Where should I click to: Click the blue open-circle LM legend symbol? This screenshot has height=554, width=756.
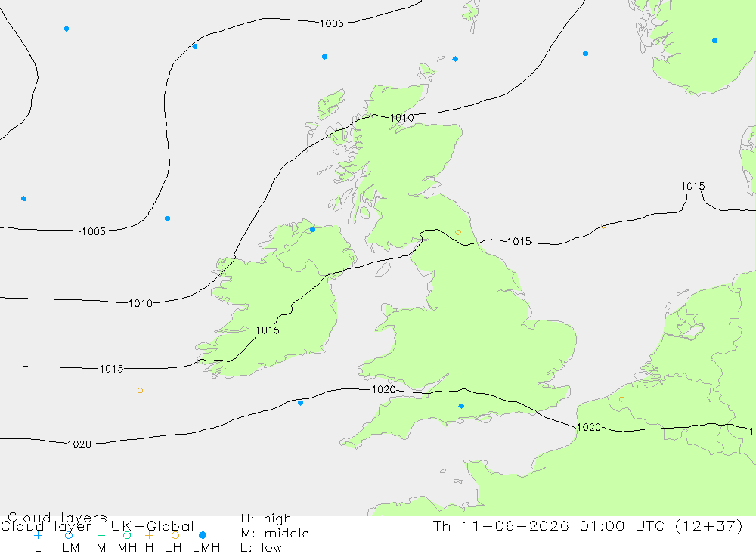pos(69,535)
